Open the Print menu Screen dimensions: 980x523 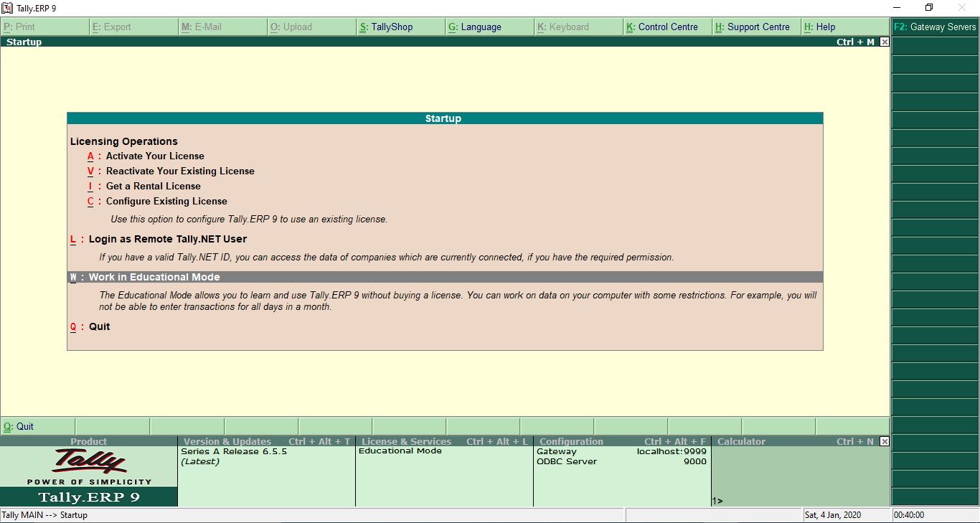[44, 27]
